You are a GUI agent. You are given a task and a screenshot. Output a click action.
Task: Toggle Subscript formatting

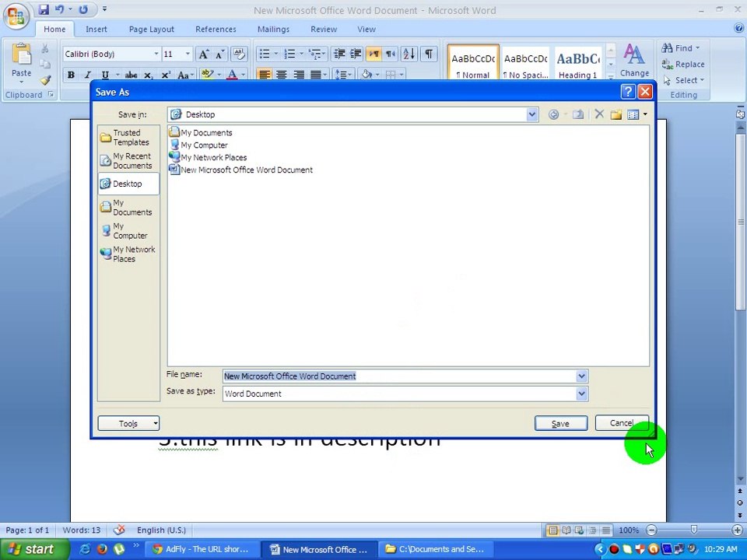click(148, 75)
